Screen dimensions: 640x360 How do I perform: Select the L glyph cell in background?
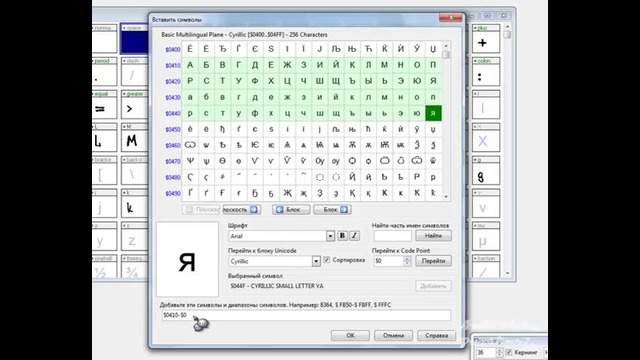point(104,138)
